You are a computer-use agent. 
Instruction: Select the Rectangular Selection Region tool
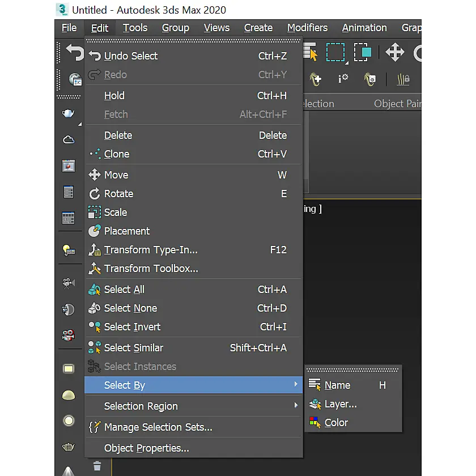335,53
